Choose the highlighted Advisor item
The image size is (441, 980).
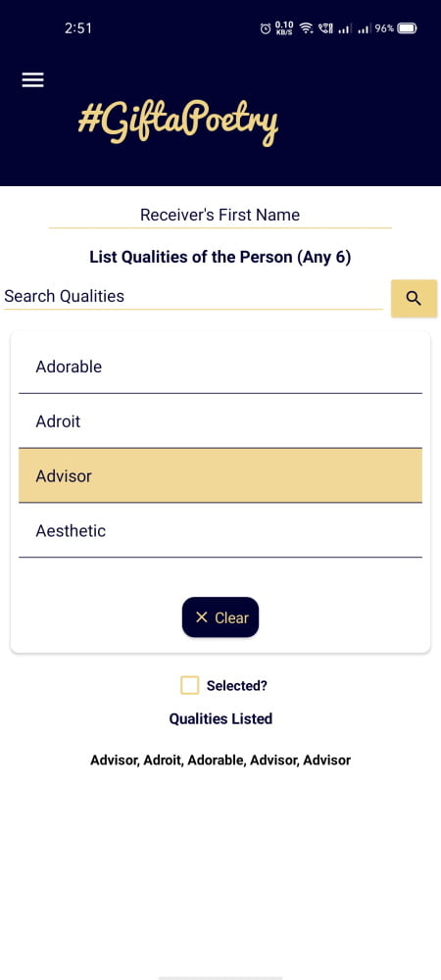tap(220, 475)
